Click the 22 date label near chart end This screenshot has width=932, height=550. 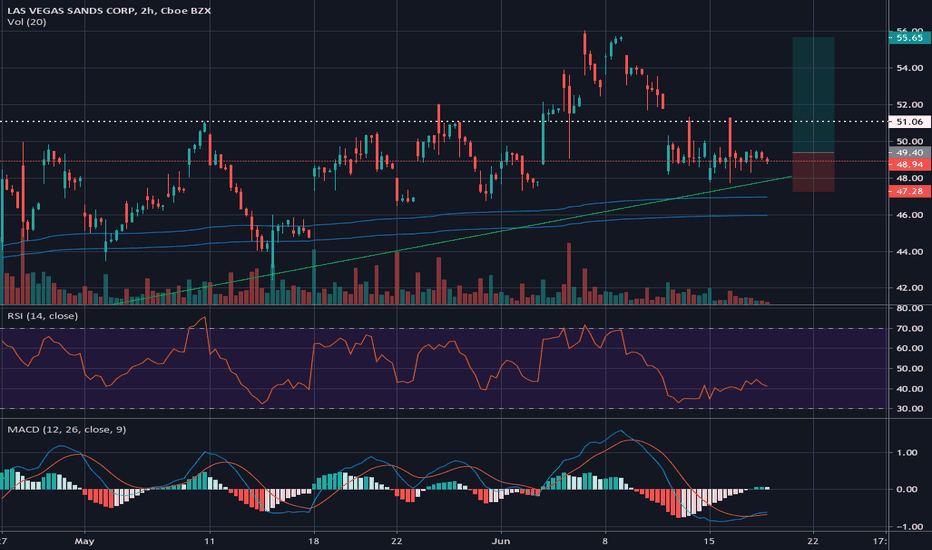[x=813, y=540]
